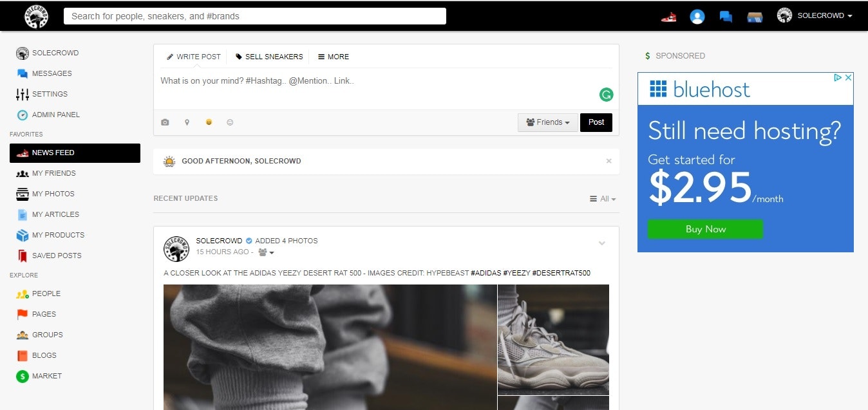Click SOLECROWD author name on post
The height and width of the screenshot is (410, 868).
[219, 241]
